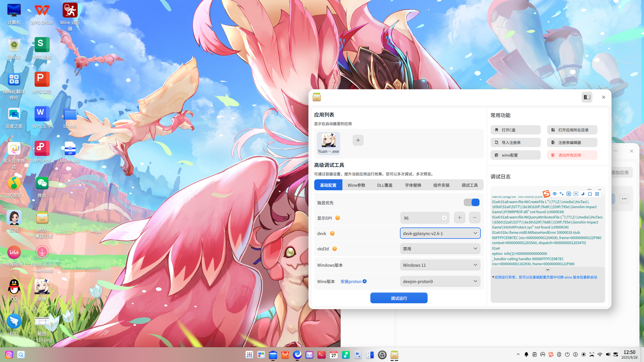Decrease the DPI with minus button
Screen dimensions: 644x362
474,217
